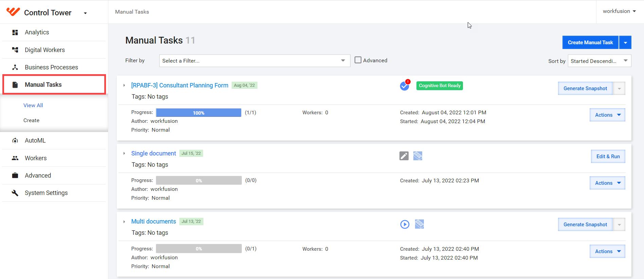644x279 pixels.
Task: Click the Digital Workers sidebar icon
Action: point(15,50)
